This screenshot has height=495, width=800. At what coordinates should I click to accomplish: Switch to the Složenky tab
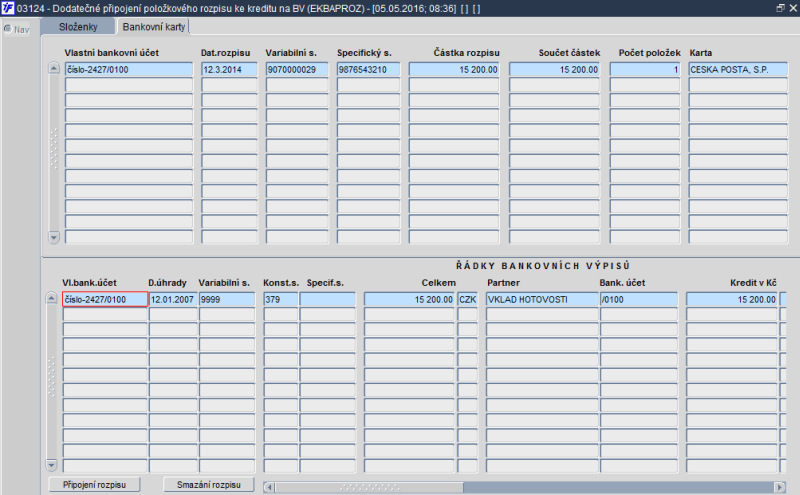pos(78,27)
